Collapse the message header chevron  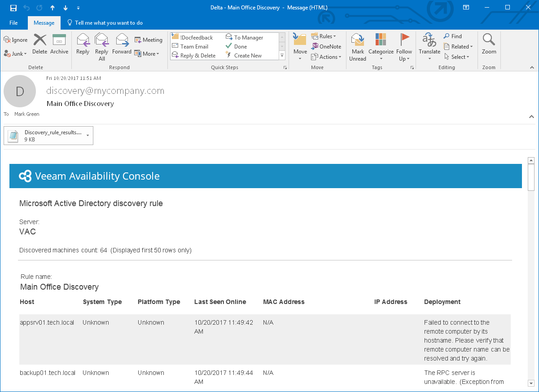531,116
